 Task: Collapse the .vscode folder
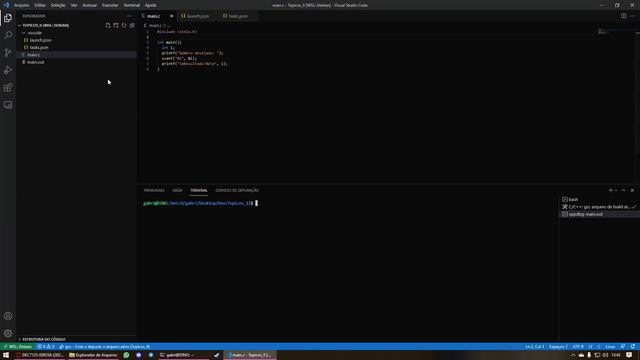tap(34, 33)
